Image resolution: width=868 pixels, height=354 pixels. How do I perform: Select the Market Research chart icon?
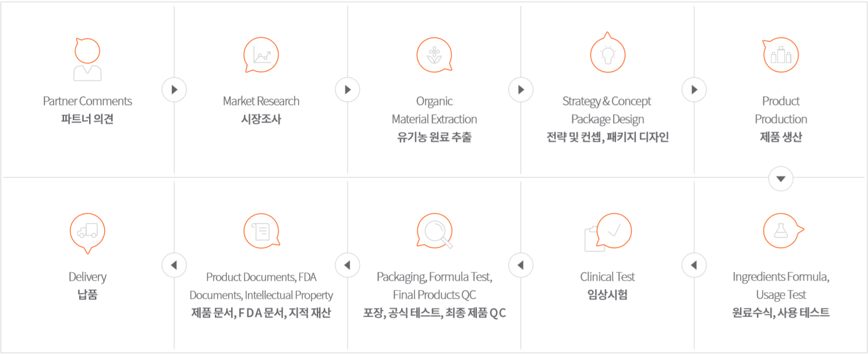point(261,56)
